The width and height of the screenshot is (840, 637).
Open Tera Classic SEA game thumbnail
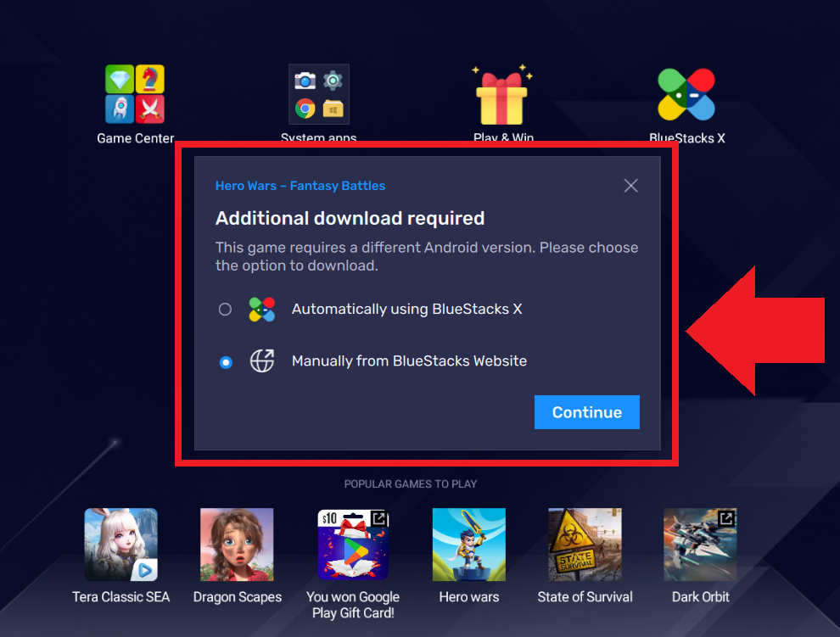click(120, 545)
